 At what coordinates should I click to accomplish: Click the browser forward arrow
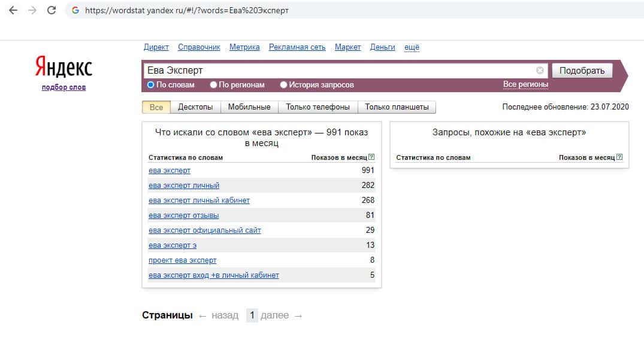[32, 10]
